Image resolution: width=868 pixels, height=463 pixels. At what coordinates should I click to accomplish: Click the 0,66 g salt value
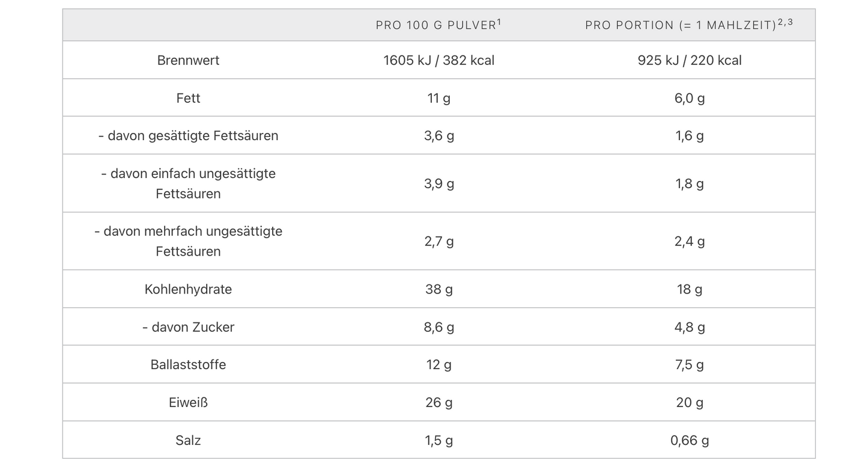click(x=690, y=440)
